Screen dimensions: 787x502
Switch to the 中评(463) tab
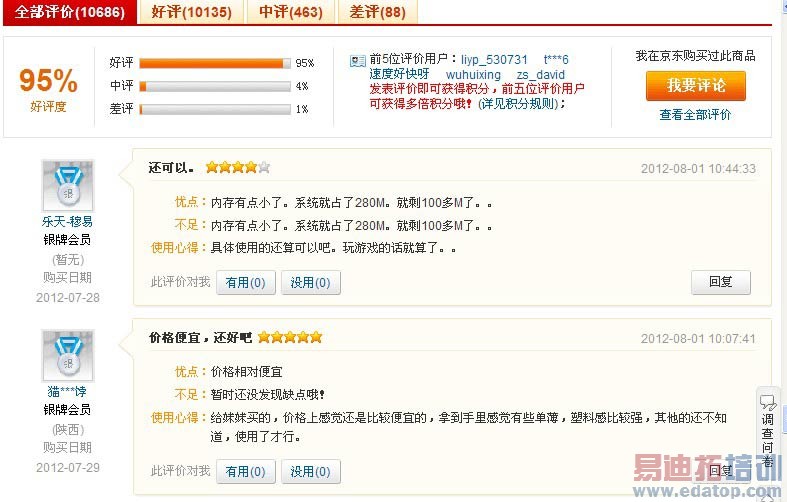click(291, 12)
